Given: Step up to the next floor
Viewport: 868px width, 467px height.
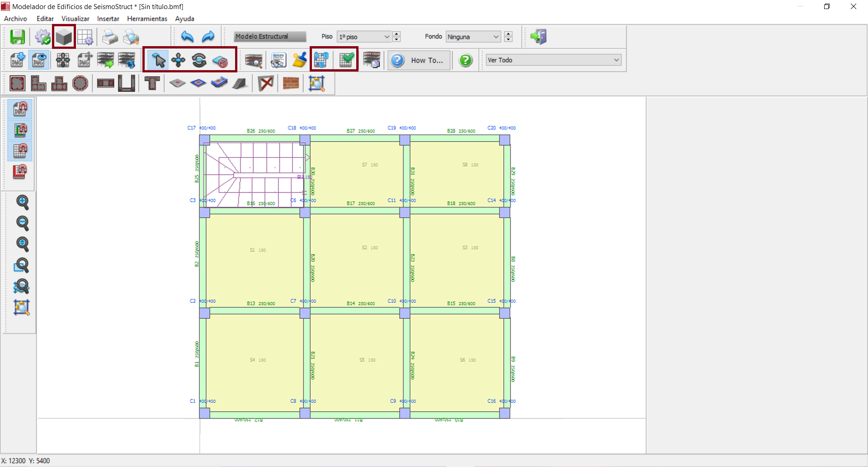Looking at the screenshot, I should [x=396, y=34].
